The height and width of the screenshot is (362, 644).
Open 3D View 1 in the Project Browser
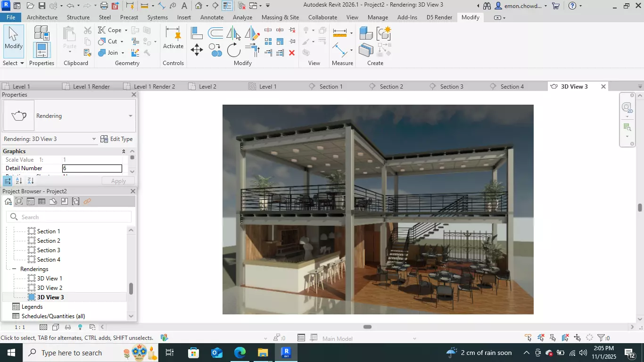(x=50, y=279)
